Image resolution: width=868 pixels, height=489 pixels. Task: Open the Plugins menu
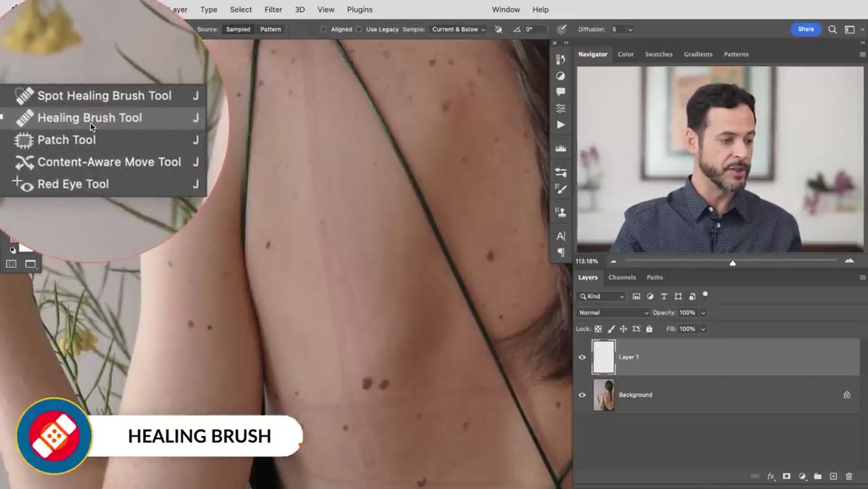(359, 9)
